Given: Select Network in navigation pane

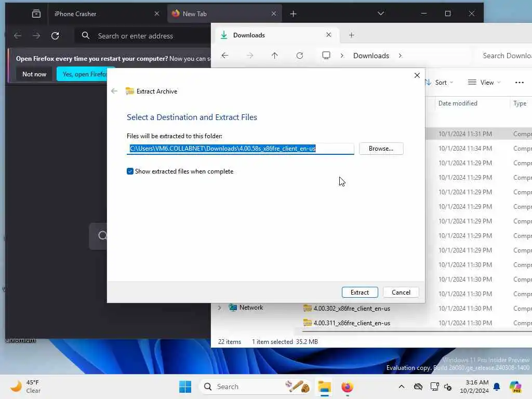Looking at the screenshot, I should point(251,308).
